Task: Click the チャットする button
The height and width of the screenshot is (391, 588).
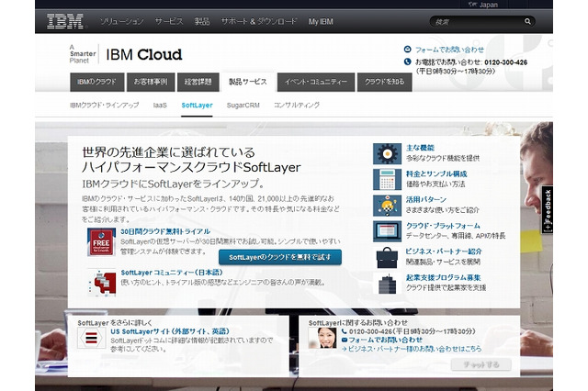Action: (481, 364)
